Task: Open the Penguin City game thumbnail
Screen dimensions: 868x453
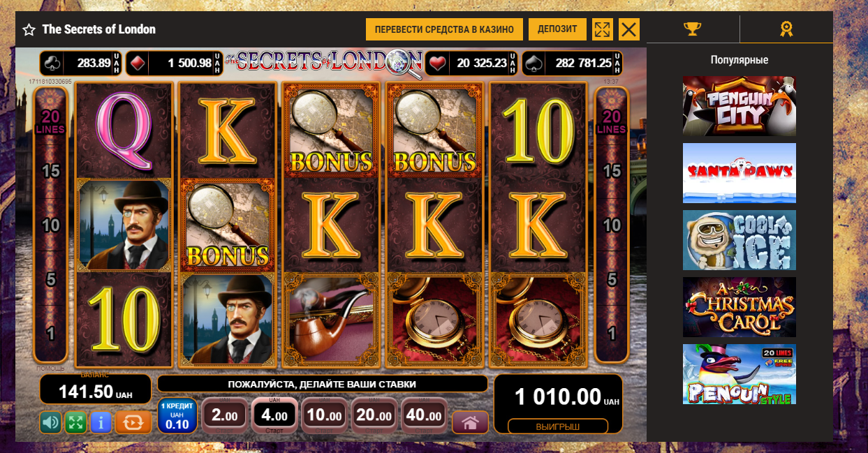Action: tap(740, 105)
